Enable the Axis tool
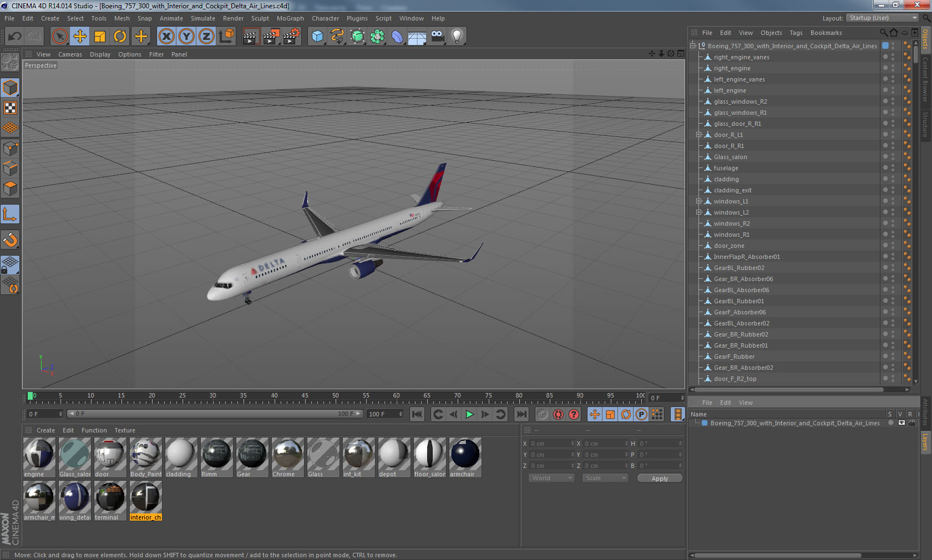 [x=10, y=214]
